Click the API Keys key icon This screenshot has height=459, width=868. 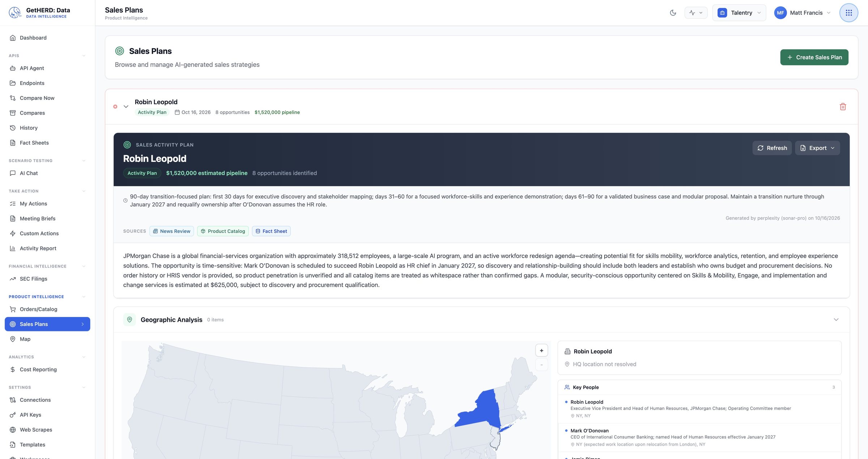coord(13,415)
